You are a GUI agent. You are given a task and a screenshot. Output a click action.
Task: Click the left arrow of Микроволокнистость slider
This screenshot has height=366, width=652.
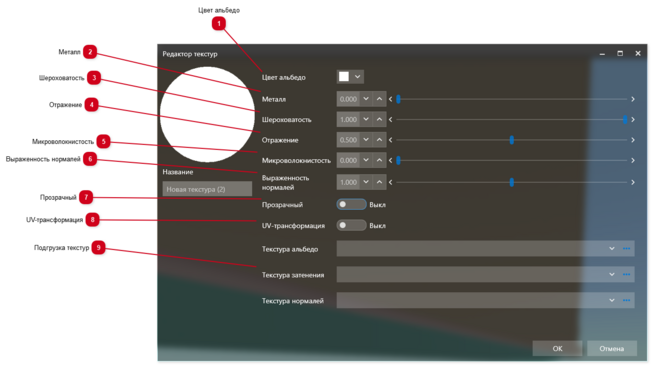pyautogui.click(x=390, y=160)
